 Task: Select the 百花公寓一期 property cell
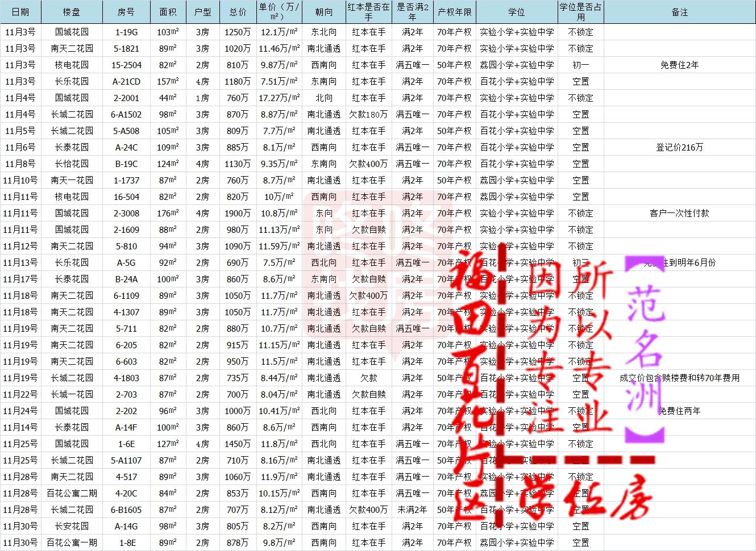(x=72, y=543)
